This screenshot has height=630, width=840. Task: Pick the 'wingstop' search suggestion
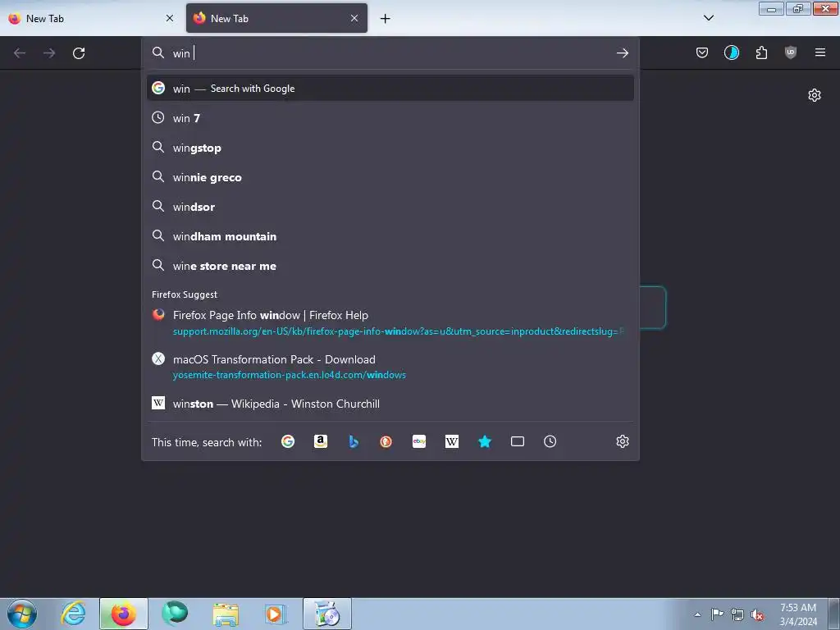(x=390, y=148)
